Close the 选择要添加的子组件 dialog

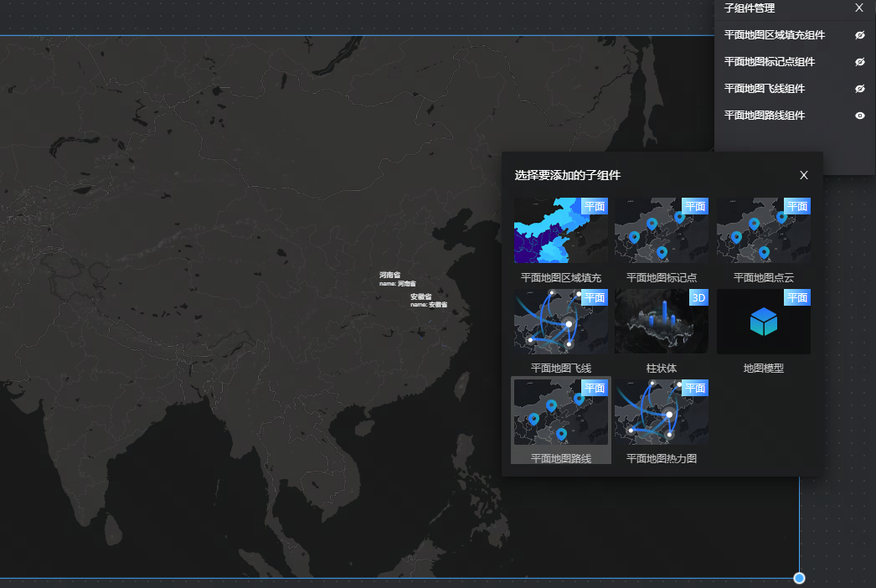point(804,175)
